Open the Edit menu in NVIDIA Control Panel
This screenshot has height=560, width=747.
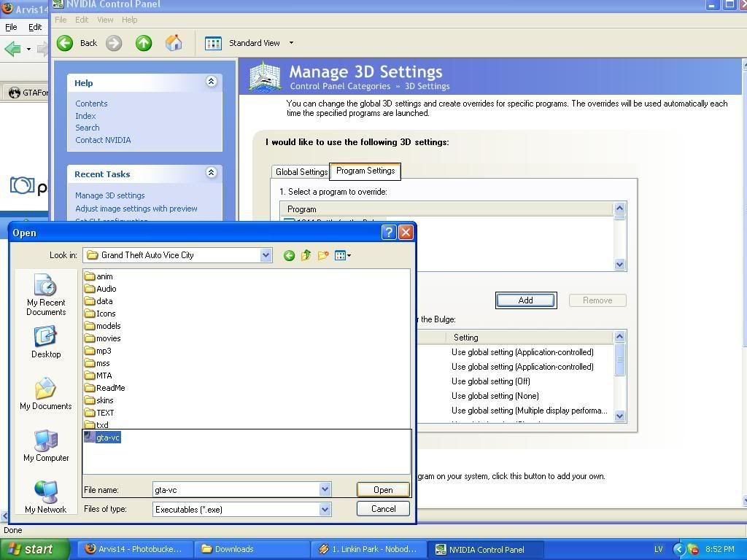[82, 20]
